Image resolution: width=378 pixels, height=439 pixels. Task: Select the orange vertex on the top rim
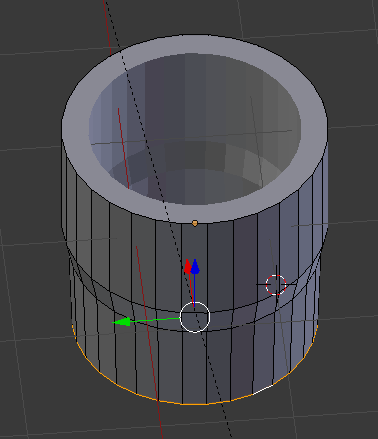click(x=195, y=223)
